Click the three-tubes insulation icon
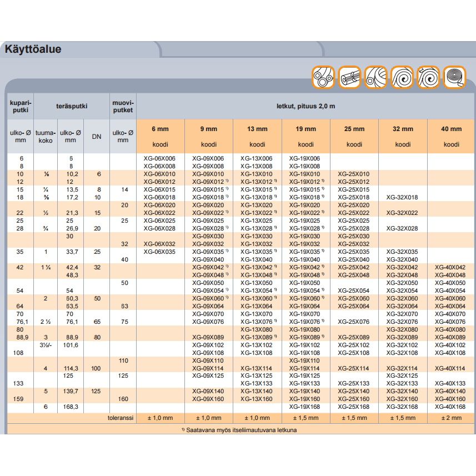Screen dimensions: 476x476 (x=323, y=77)
